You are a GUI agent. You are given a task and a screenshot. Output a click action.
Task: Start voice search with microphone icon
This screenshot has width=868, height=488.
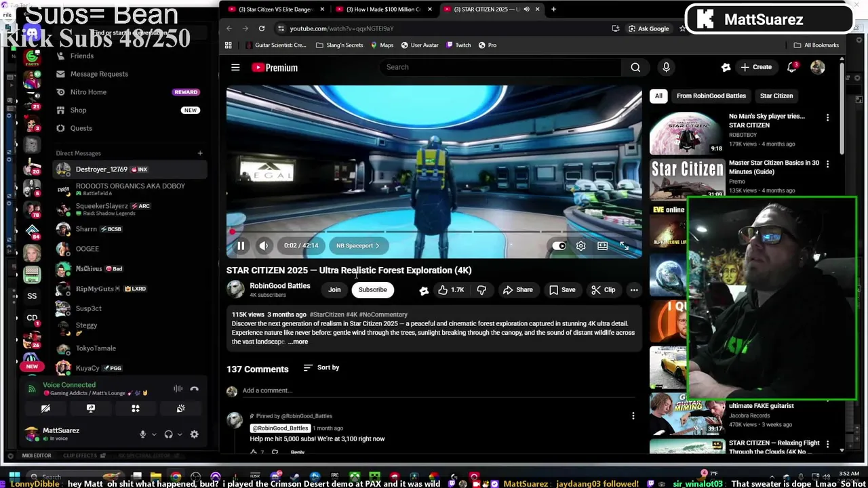(x=666, y=67)
